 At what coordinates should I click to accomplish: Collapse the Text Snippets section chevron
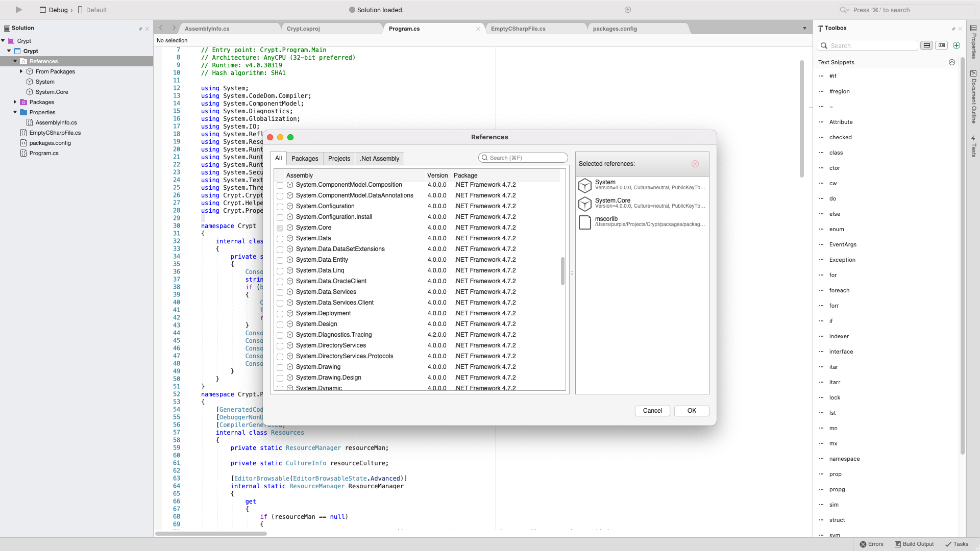pos(951,62)
